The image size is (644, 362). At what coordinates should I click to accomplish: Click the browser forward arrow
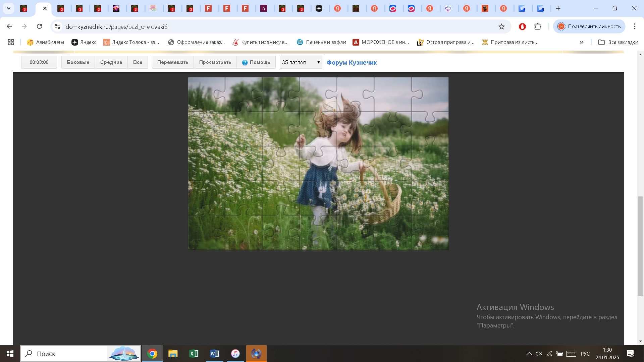tap(24, 26)
